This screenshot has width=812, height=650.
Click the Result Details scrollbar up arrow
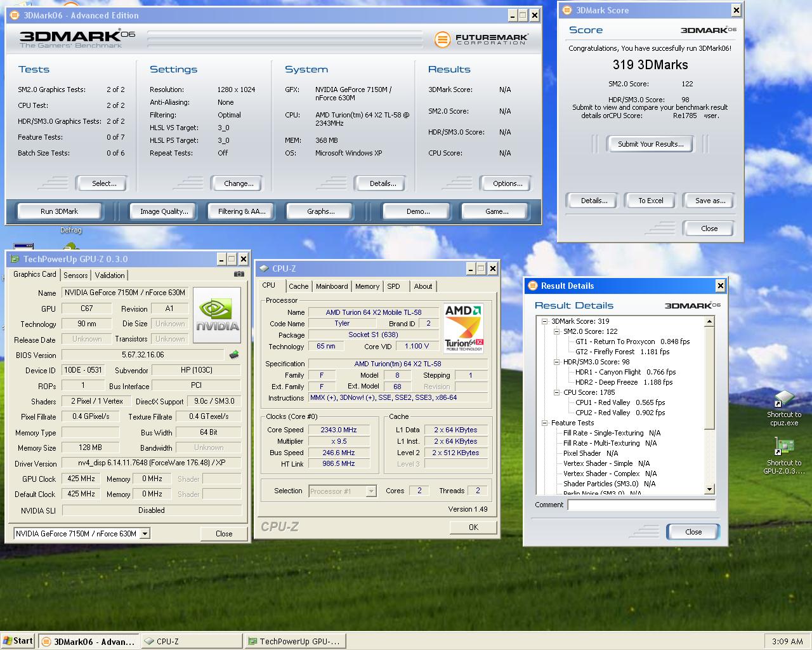[710, 322]
